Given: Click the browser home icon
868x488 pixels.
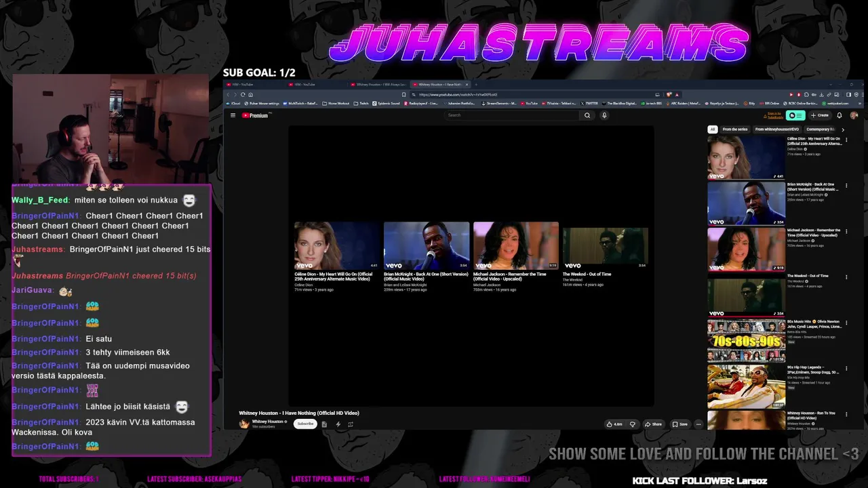Looking at the screenshot, I should pyautogui.click(x=250, y=94).
